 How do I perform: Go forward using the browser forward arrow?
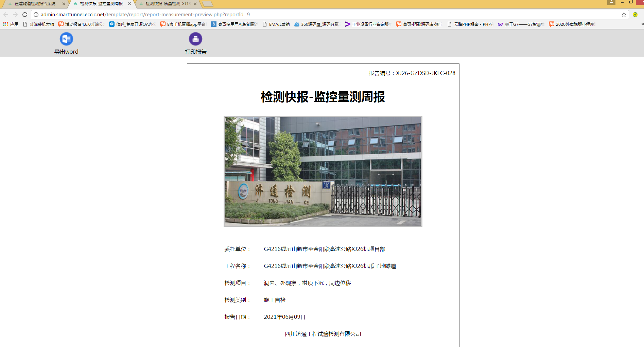pos(15,15)
